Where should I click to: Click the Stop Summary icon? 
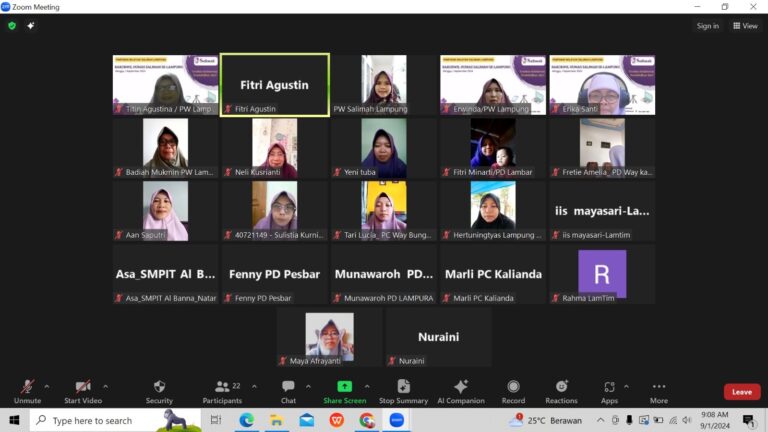pyautogui.click(x=403, y=386)
